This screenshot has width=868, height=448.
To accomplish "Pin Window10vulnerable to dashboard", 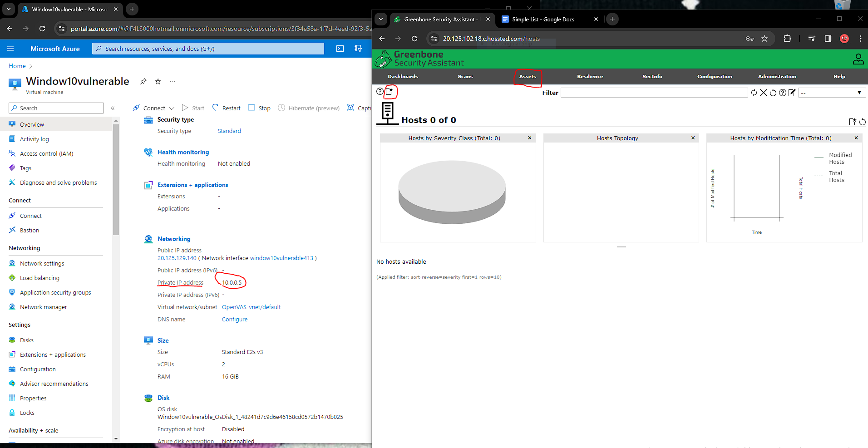I will click(x=143, y=81).
